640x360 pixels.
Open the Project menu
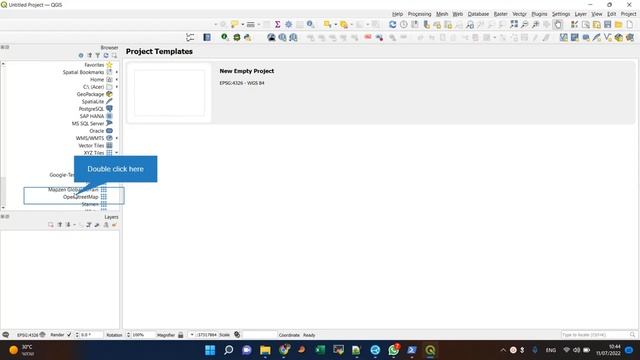628,14
